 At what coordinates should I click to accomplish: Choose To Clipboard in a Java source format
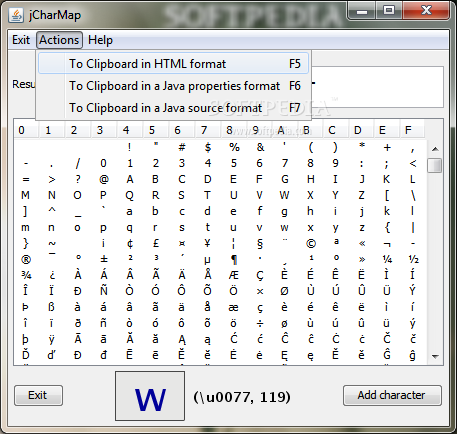click(173, 108)
